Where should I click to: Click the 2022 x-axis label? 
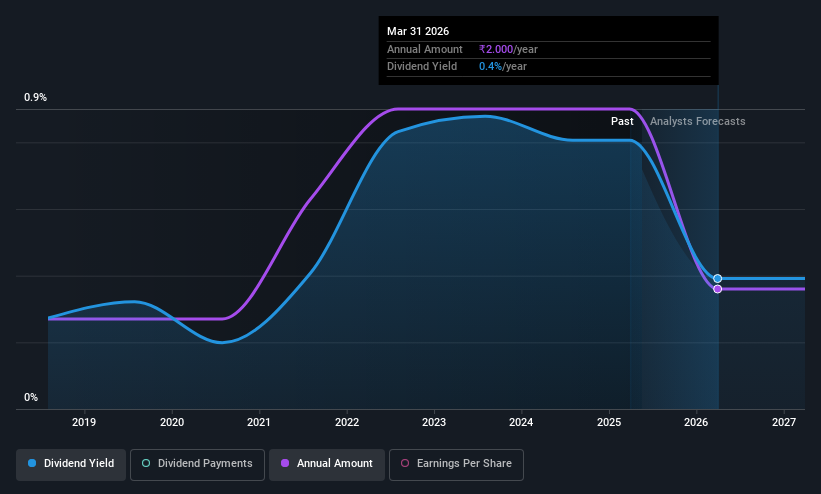347,422
